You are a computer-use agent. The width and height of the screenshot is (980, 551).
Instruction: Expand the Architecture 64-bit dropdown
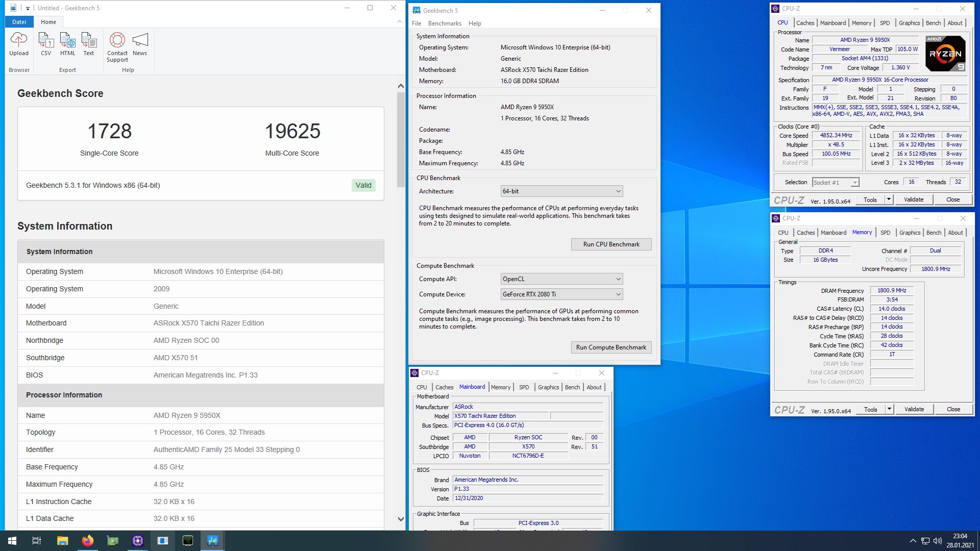coord(561,191)
